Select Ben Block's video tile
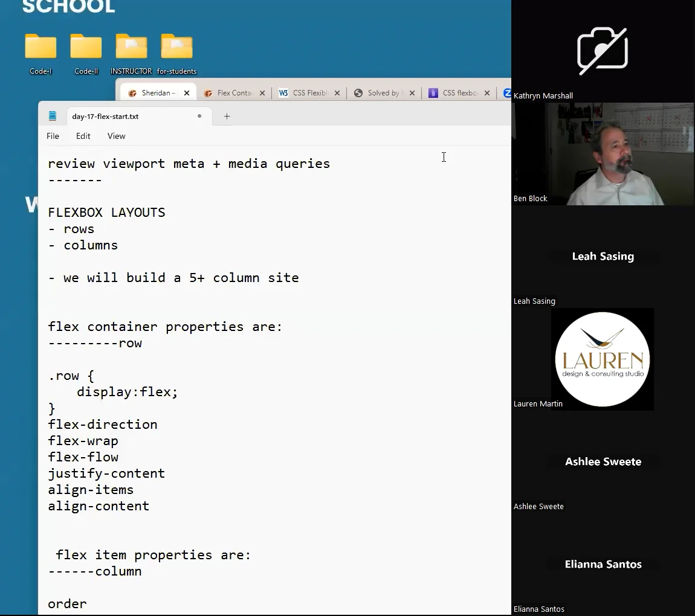Image resolution: width=695 pixels, height=616 pixels. tap(603, 154)
